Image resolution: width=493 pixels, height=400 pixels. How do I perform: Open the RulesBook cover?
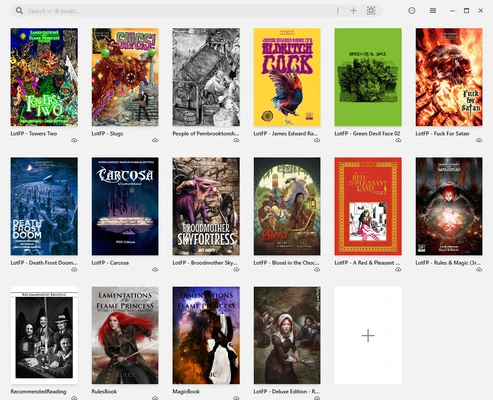point(125,335)
